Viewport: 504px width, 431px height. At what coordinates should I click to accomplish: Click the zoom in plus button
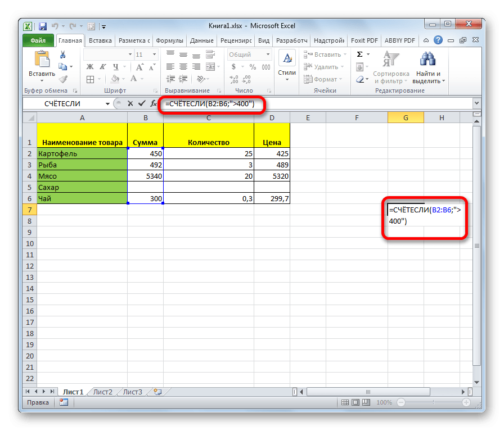click(466, 402)
